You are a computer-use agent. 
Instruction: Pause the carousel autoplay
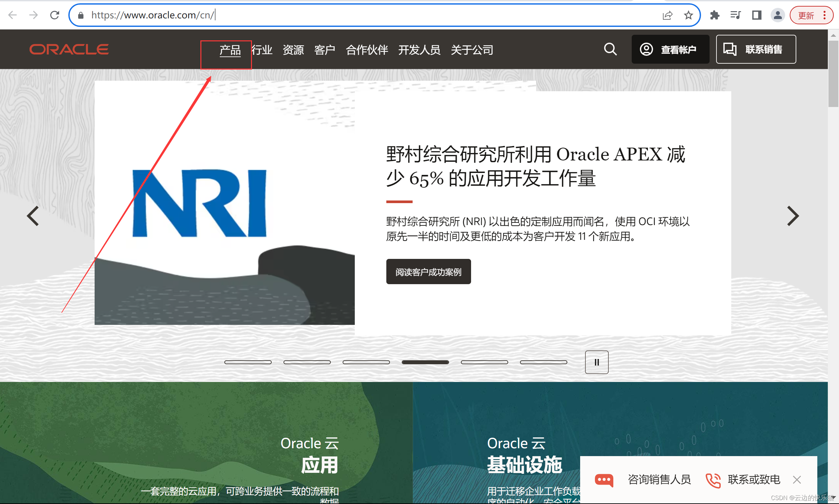tap(597, 362)
